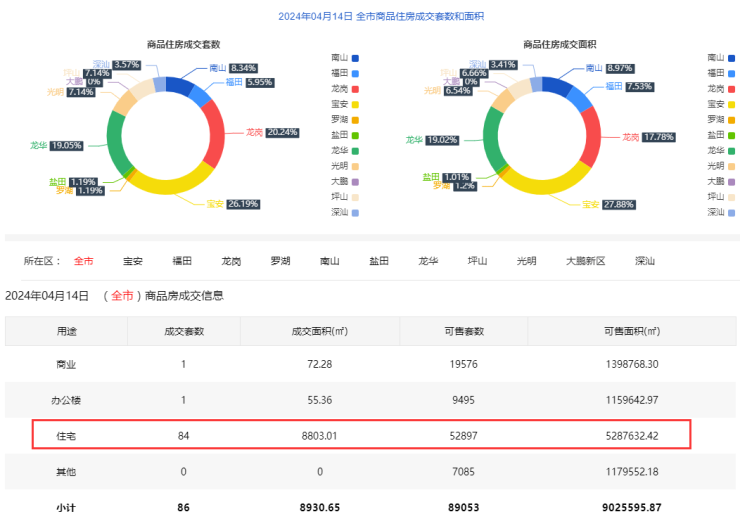The width and height of the screenshot is (740, 526).
Task: Select the 罗湖 district filter
Action: (x=281, y=261)
